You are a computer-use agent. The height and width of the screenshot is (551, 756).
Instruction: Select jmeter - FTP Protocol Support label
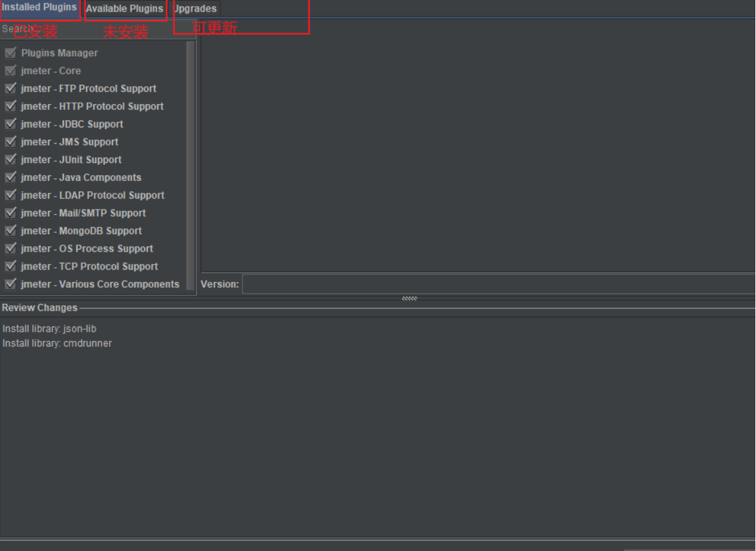point(88,89)
